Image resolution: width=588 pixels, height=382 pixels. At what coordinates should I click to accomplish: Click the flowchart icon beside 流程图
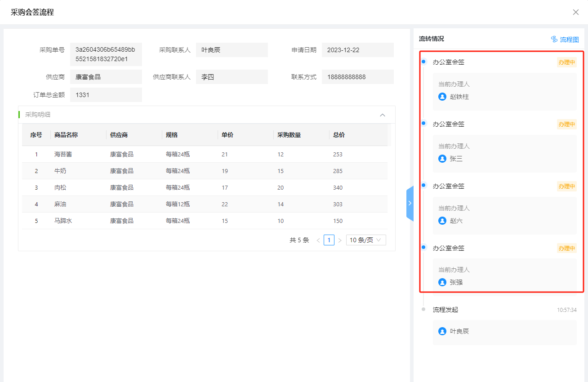tap(554, 40)
